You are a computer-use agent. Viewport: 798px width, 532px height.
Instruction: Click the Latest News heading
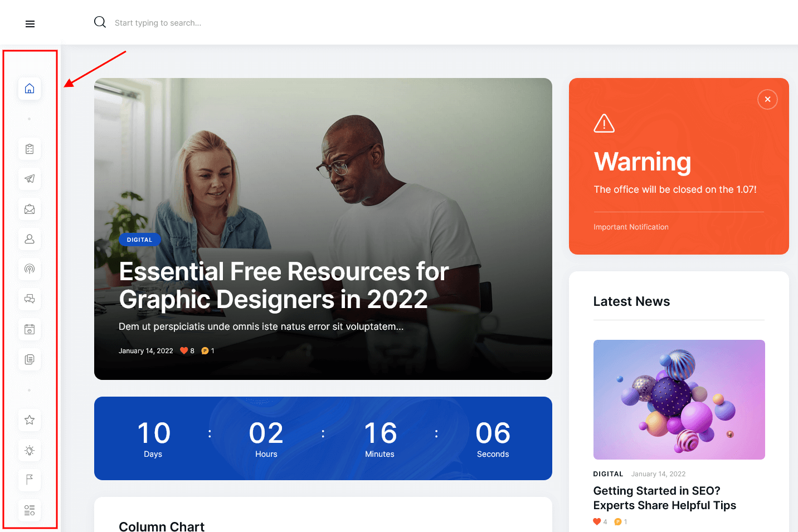pos(631,301)
